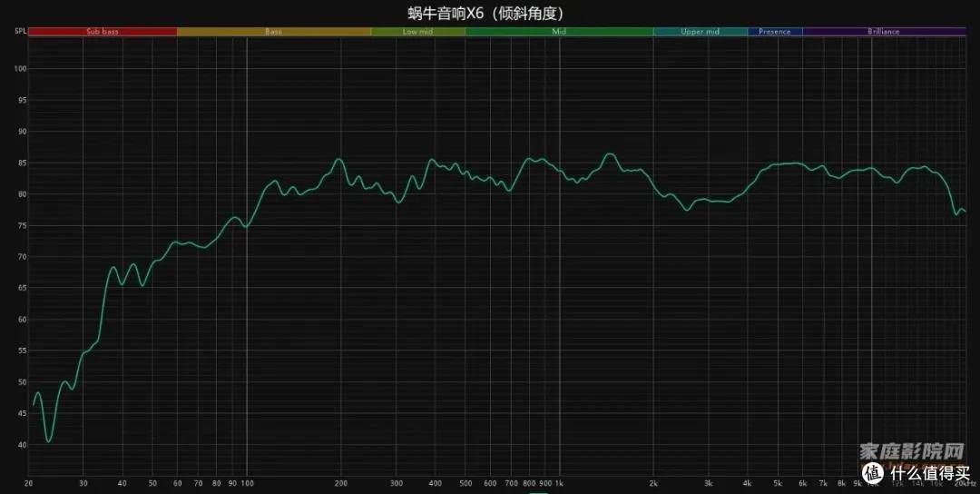Click the 500 tick on frequency axis
Screen dimensions: 980x494
tap(465, 483)
